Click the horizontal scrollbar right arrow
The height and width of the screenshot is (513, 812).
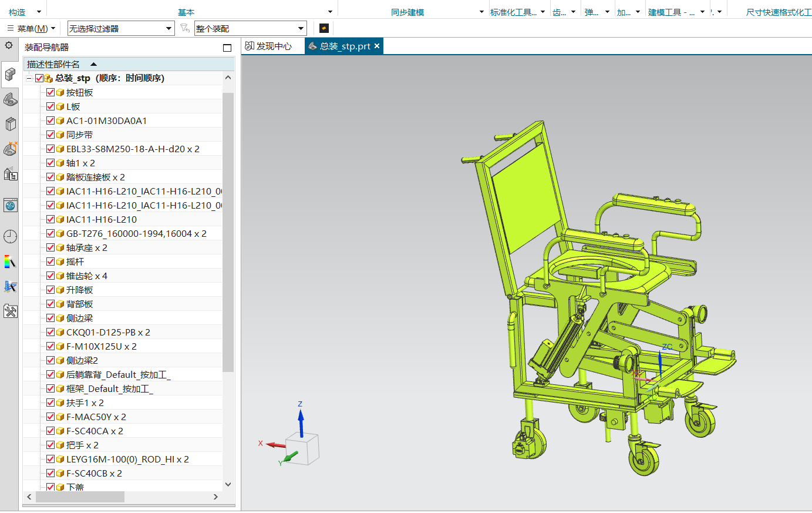point(215,497)
